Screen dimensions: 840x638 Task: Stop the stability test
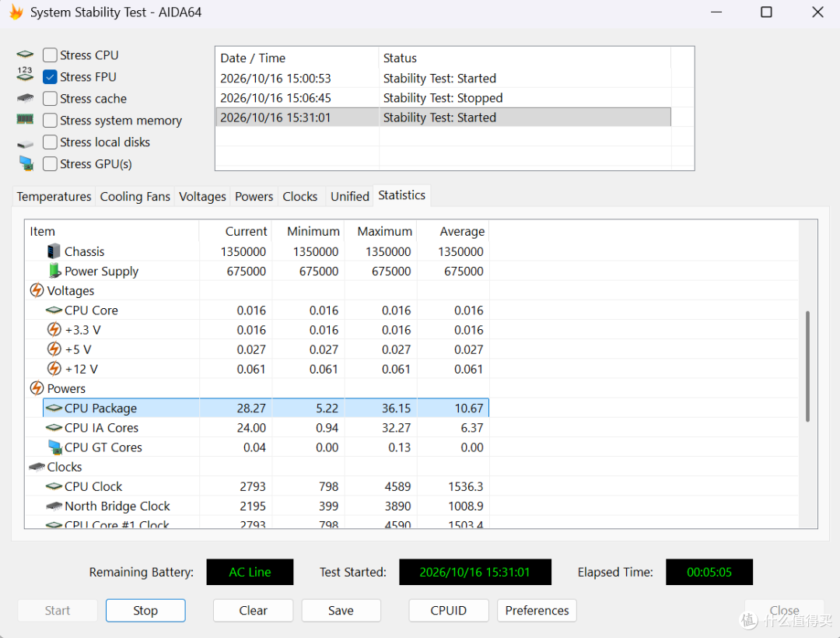[x=145, y=611]
